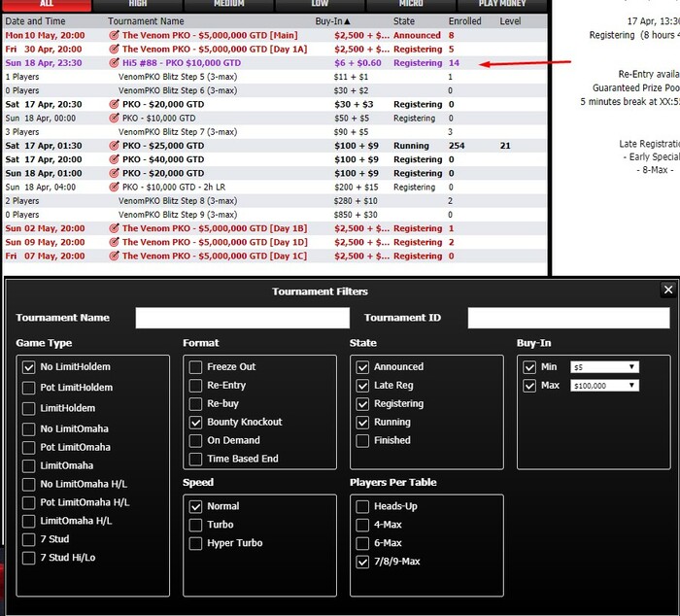Enable Freeze Out format
This screenshot has height=616, width=680.
pyautogui.click(x=195, y=367)
